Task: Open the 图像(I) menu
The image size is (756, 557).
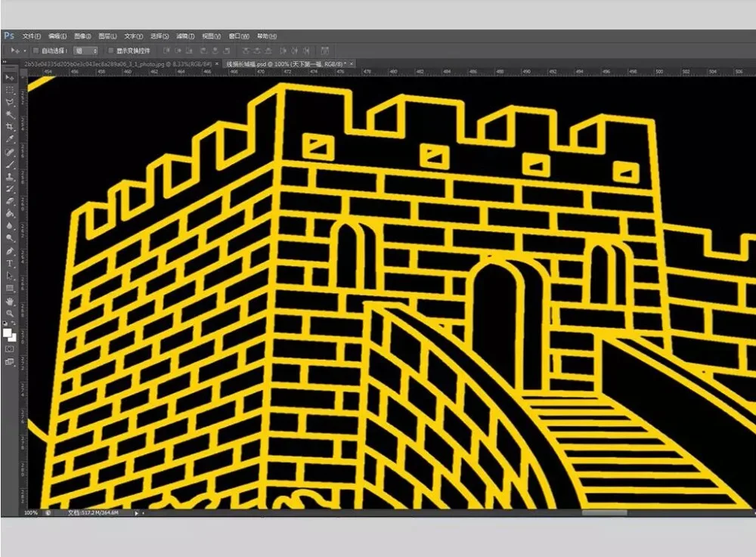Action: pos(82,36)
